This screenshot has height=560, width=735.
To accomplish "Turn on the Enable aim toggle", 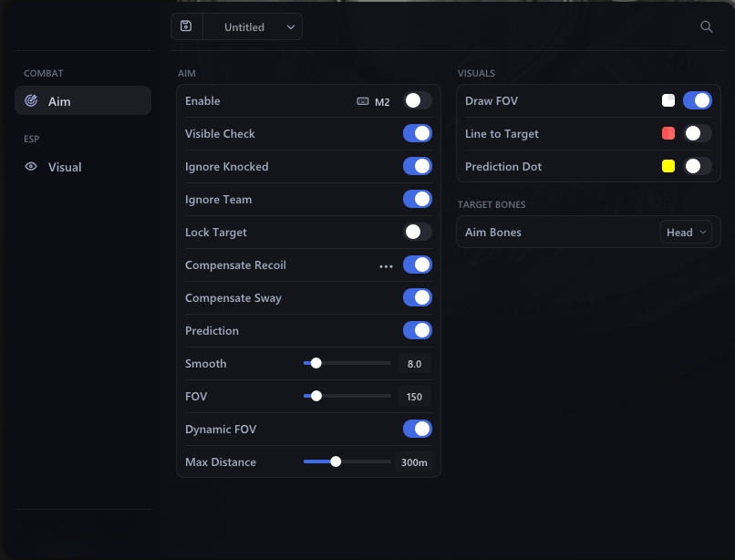I will tap(417, 100).
